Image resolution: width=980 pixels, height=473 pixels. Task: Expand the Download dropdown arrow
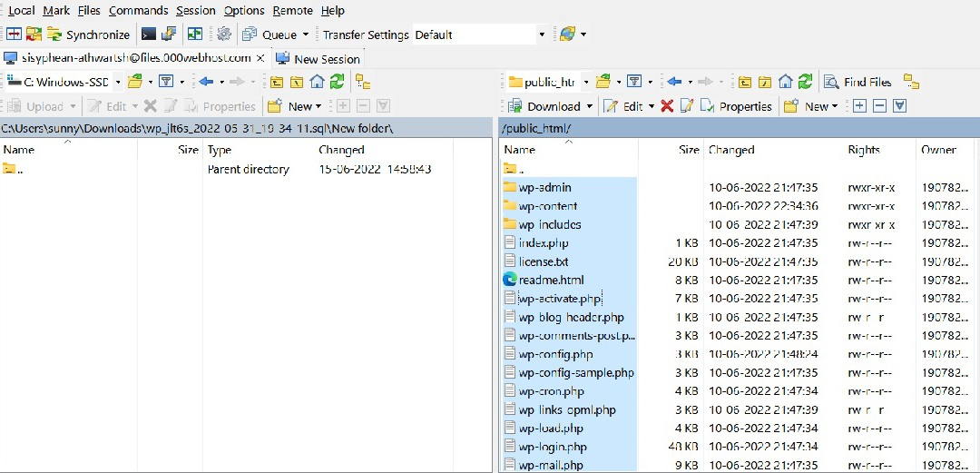(x=589, y=106)
